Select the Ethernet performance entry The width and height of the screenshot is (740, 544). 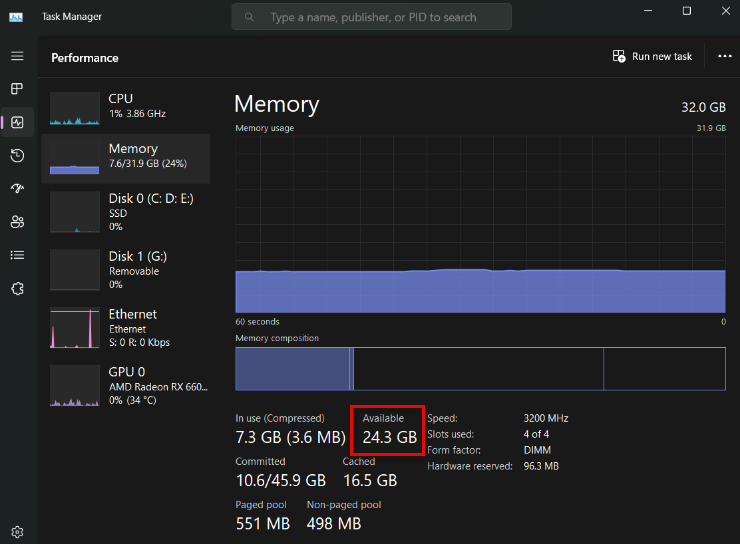pos(126,328)
